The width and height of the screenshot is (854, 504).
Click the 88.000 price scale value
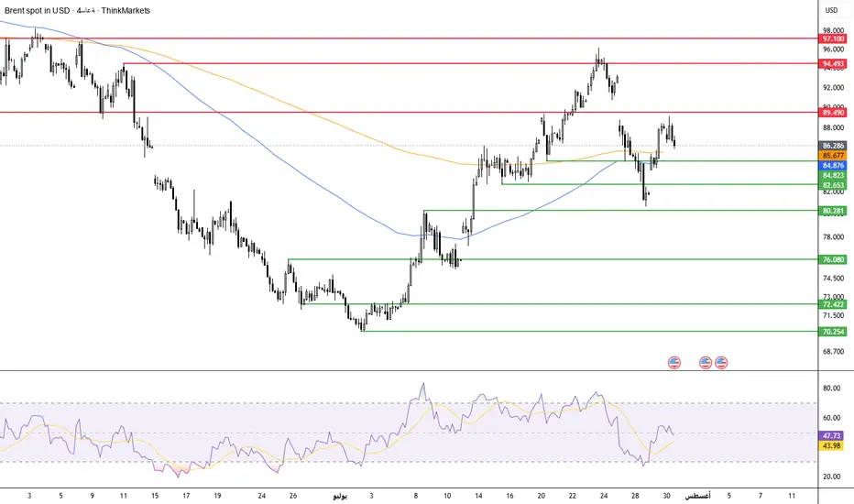(x=833, y=128)
